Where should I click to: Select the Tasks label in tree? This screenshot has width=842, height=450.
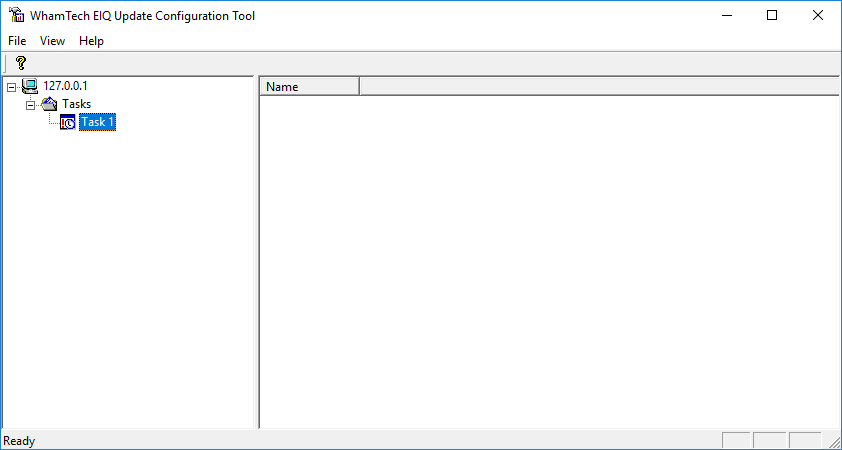76,104
